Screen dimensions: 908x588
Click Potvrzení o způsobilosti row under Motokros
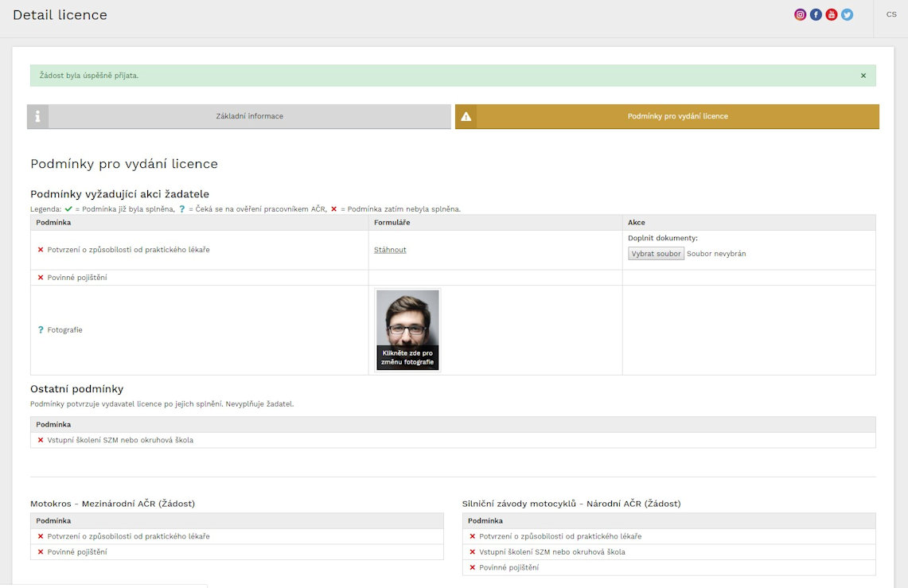pyautogui.click(x=128, y=536)
